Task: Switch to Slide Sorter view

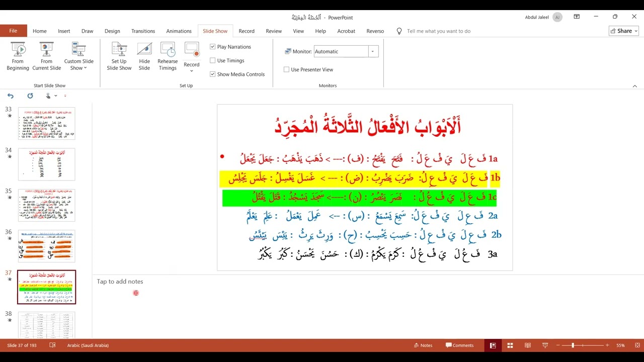Action: tap(510, 345)
